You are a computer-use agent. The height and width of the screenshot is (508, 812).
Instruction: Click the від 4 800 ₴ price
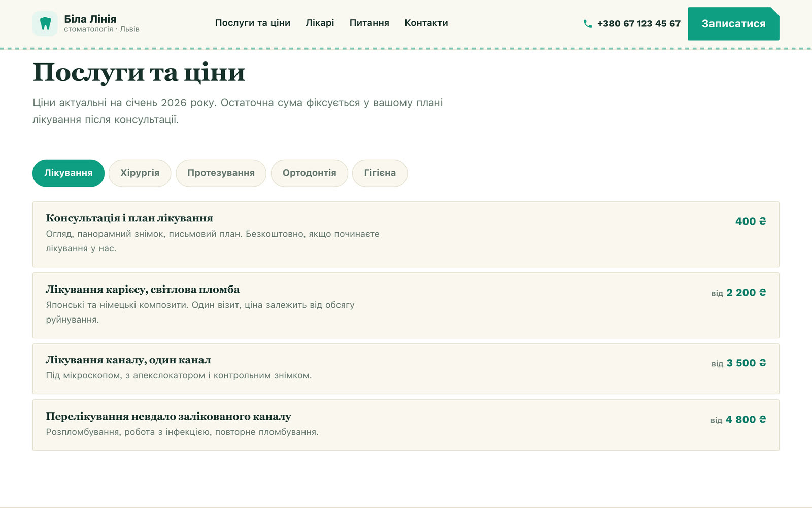click(x=738, y=420)
